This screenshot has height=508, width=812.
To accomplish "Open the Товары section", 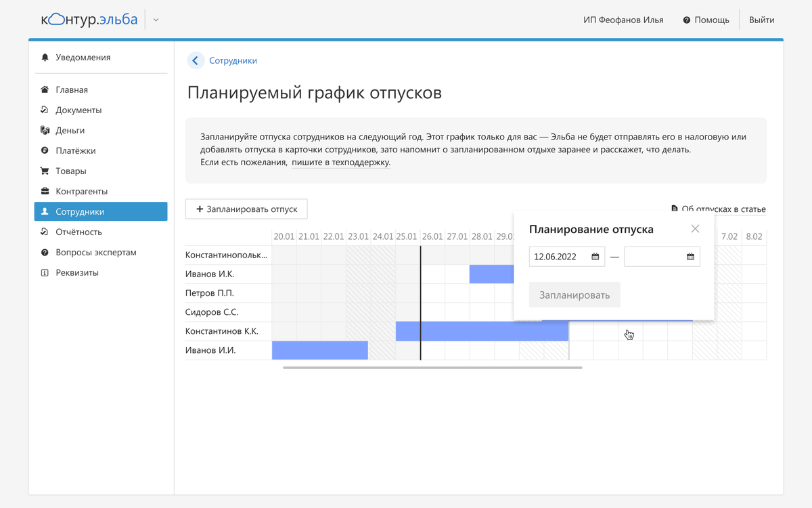I will click(71, 171).
